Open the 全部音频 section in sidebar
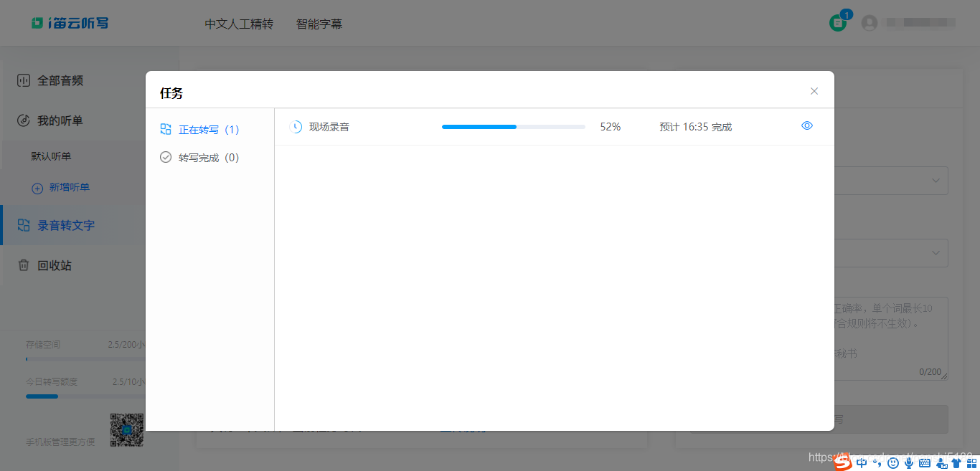 pos(61,80)
